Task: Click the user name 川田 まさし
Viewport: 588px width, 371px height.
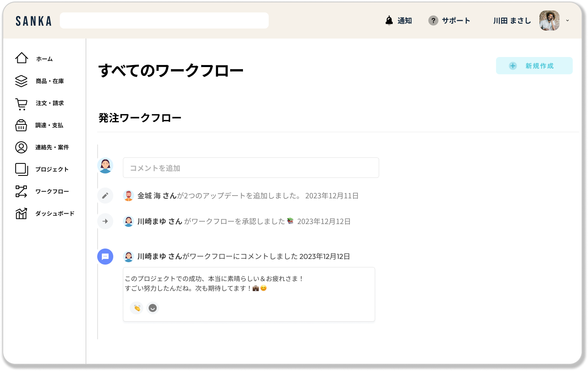Action: click(x=512, y=21)
